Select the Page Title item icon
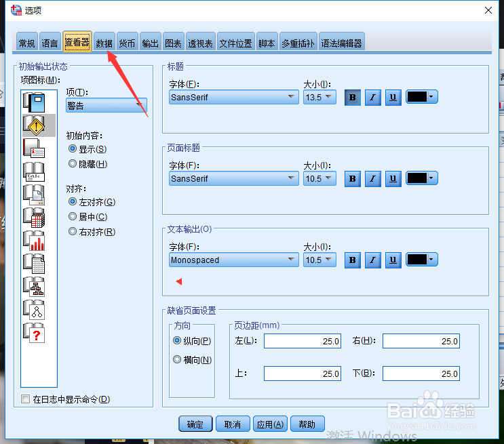Screen dimensions: 504x444 click(x=34, y=195)
